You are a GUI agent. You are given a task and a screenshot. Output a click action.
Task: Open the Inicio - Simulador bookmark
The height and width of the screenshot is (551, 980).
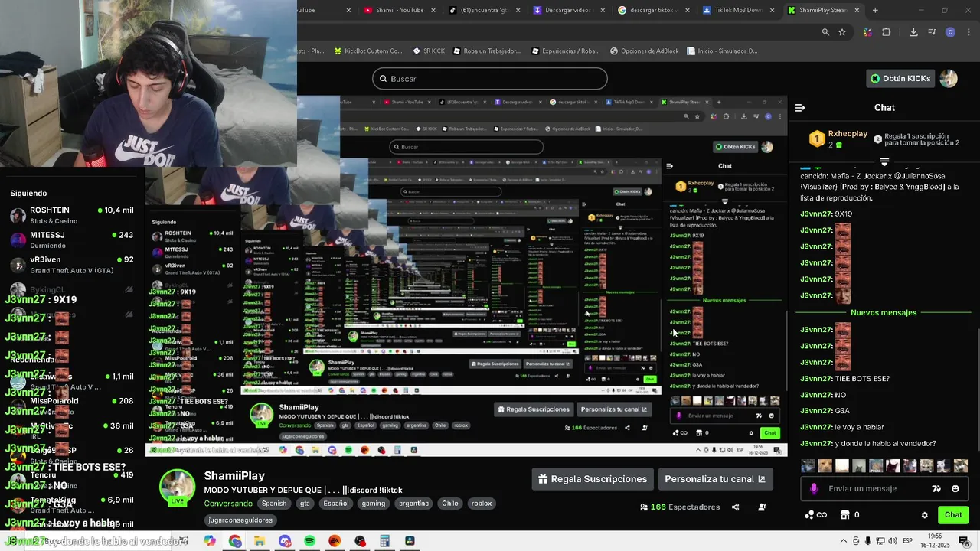pyautogui.click(x=722, y=51)
